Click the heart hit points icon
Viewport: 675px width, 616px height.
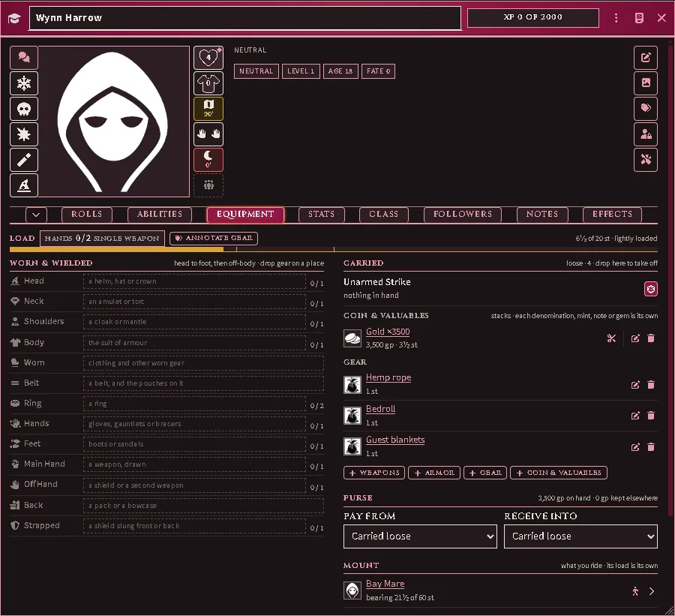pos(208,58)
